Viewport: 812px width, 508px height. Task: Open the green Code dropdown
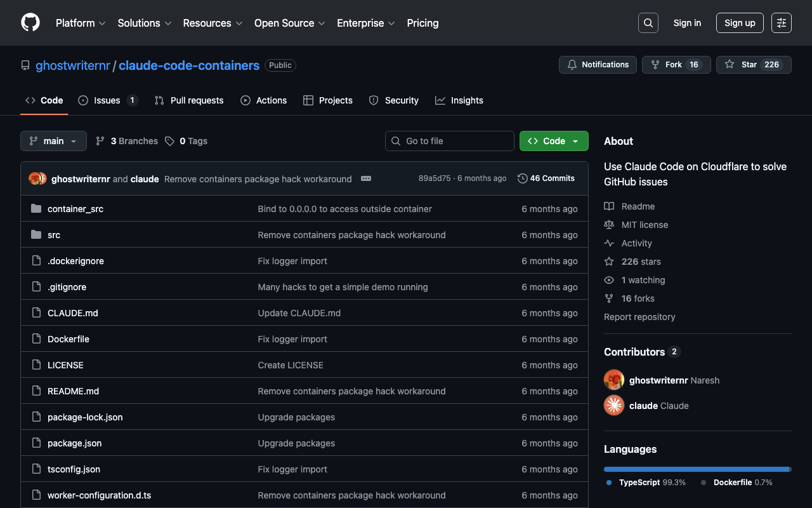click(554, 141)
